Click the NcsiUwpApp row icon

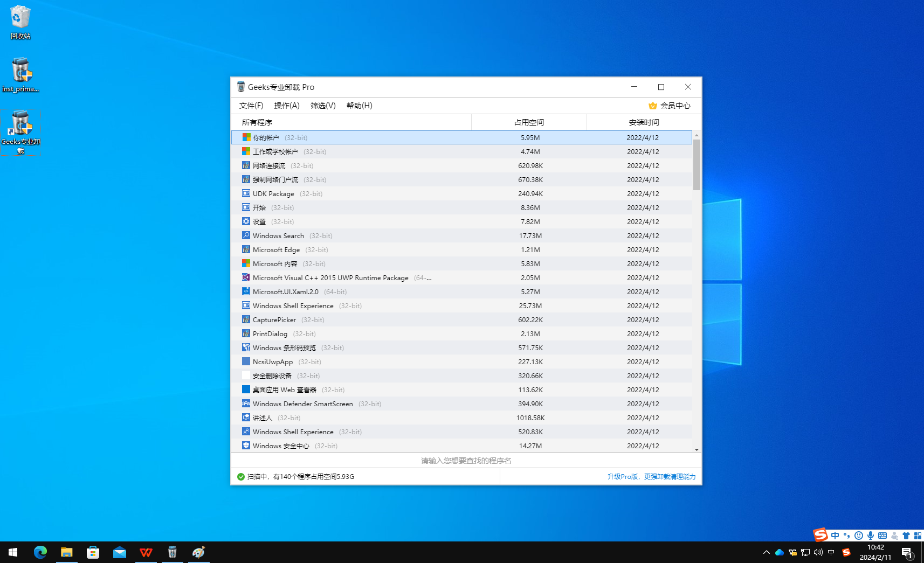point(246,362)
